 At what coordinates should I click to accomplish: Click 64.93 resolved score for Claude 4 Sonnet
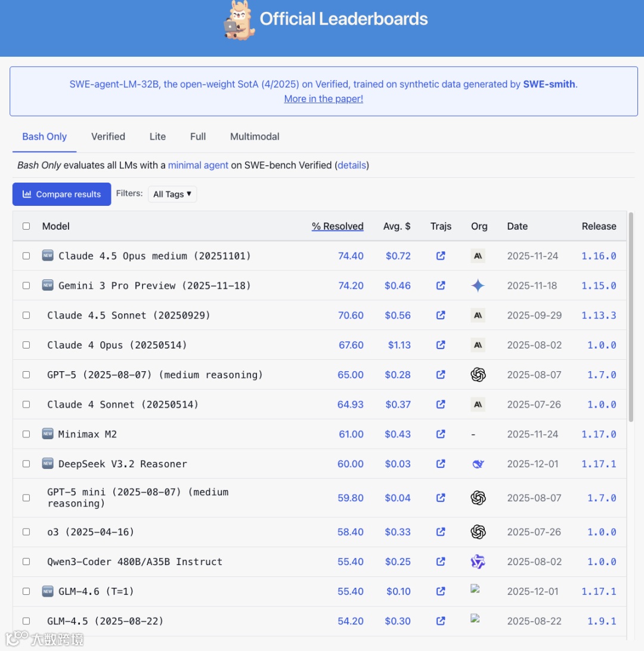pyautogui.click(x=350, y=405)
